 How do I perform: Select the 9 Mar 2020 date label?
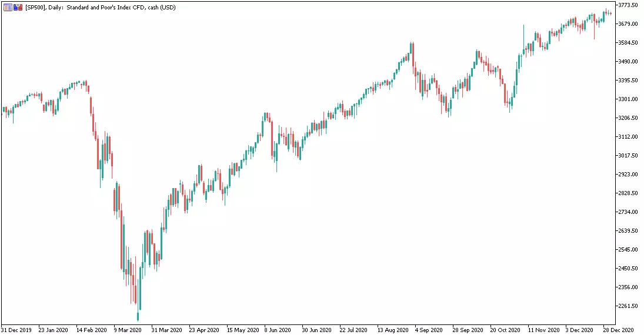coord(128,330)
